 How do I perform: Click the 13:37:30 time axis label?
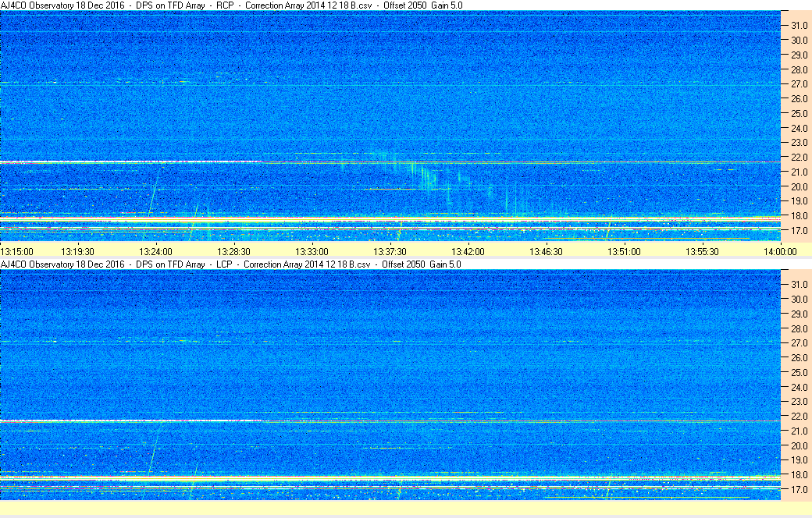coord(390,251)
